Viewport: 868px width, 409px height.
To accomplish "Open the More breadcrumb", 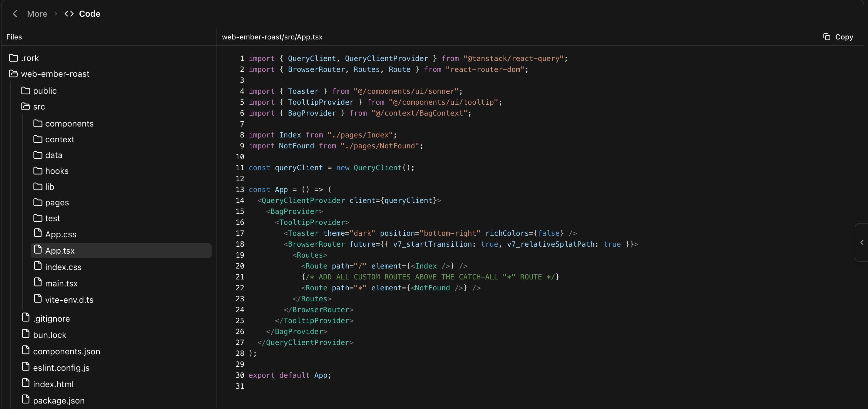I will [37, 14].
